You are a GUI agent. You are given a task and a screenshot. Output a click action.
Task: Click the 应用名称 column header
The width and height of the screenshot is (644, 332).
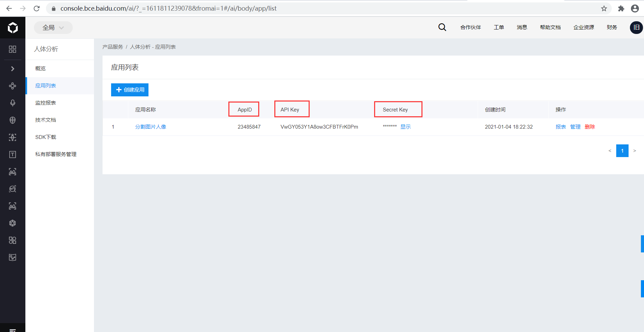point(145,110)
